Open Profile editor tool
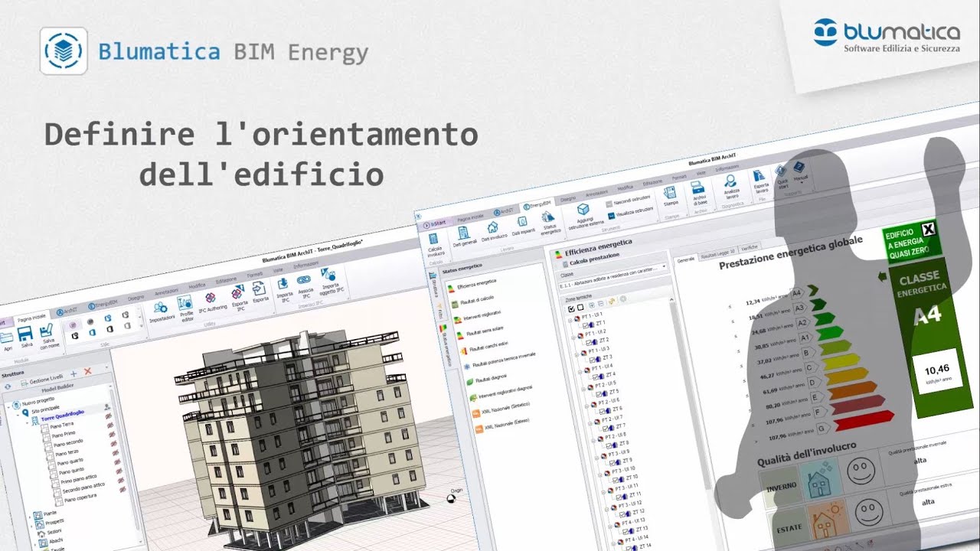This screenshot has width=980, height=551. click(x=185, y=302)
